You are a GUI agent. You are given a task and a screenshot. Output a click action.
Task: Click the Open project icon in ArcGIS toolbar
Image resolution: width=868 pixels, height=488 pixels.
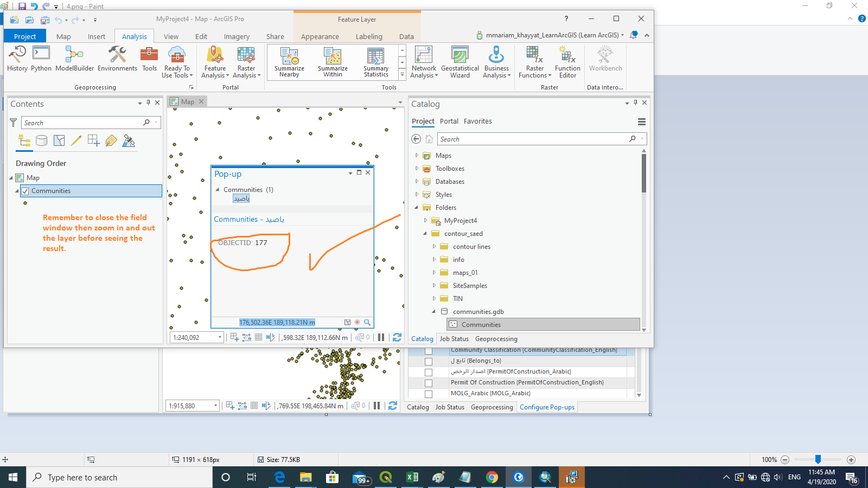pyautogui.click(x=29, y=20)
